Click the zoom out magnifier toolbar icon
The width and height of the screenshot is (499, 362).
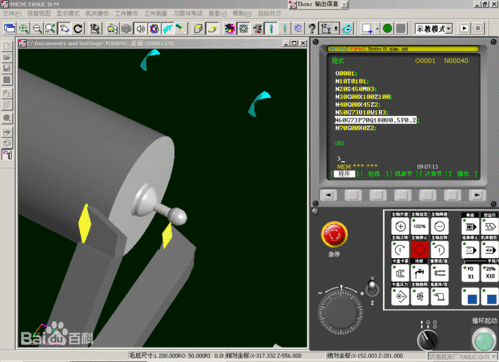point(37,29)
